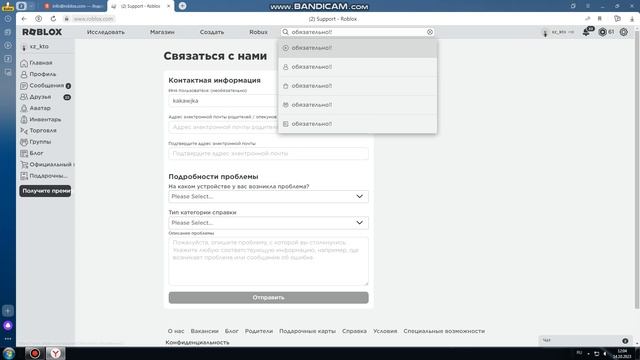The width and height of the screenshot is (640, 360).
Task: Select the people search suggestion
Action: 358,67
